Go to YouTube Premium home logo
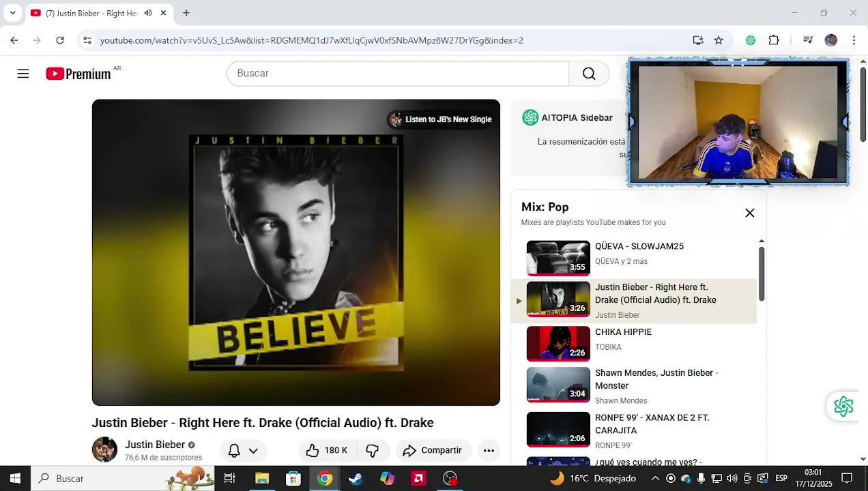 point(78,74)
